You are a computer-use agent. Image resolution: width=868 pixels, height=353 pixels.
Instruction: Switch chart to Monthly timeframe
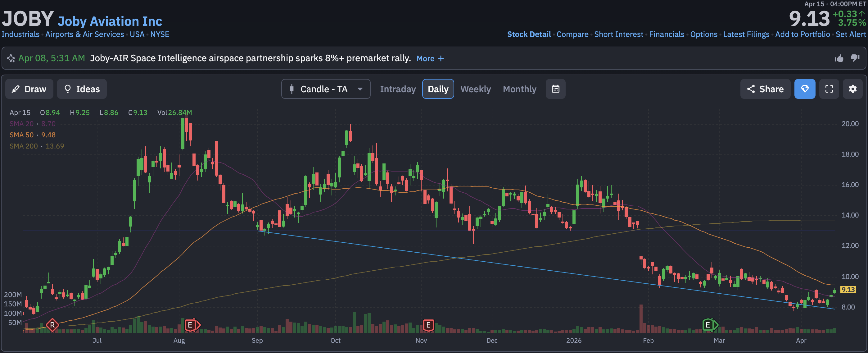point(519,89)
